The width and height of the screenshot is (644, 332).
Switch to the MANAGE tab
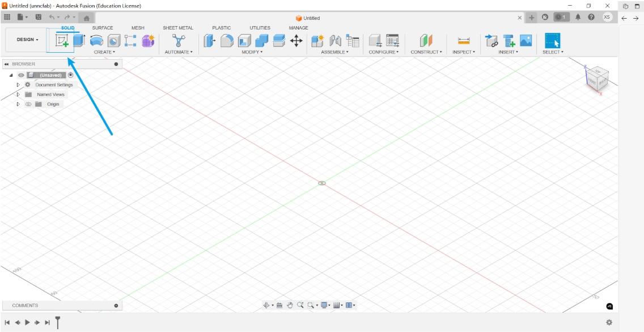tap(299, 28)
